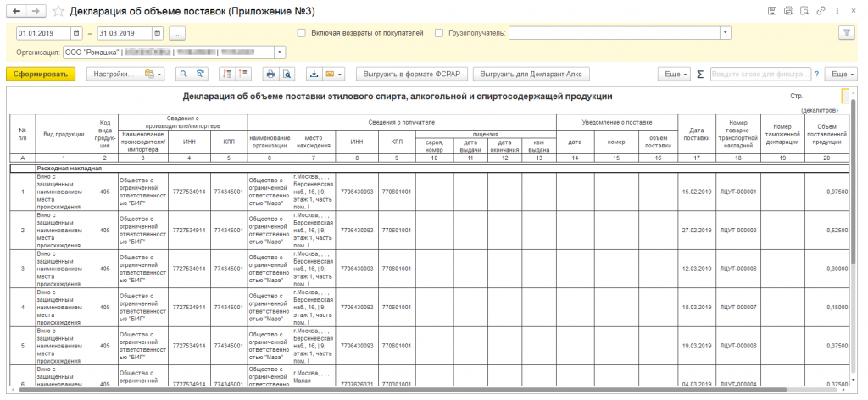Screen dimensions: 868x400
Task: Copy the link via the chain icon
Action: tap(821, 11)
